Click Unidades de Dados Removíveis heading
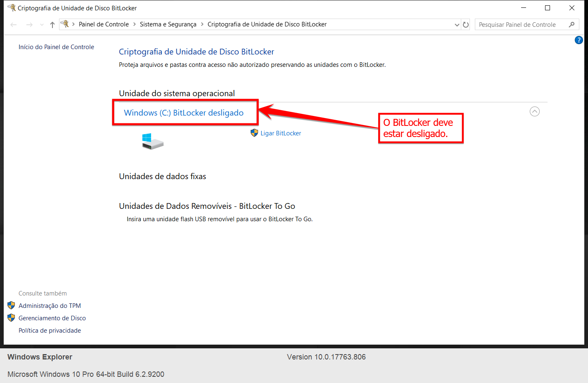The height and width of the screenshot is (383, 588). [207, 206]
